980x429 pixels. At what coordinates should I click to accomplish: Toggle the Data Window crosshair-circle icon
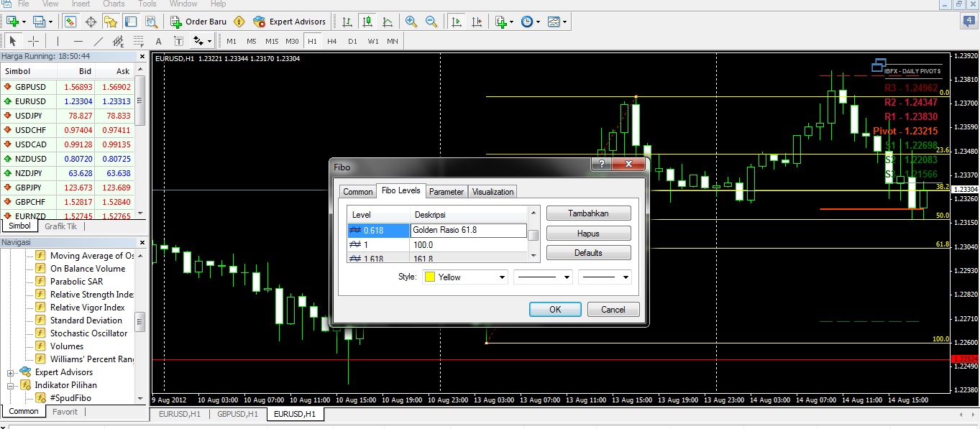(91, 22)
